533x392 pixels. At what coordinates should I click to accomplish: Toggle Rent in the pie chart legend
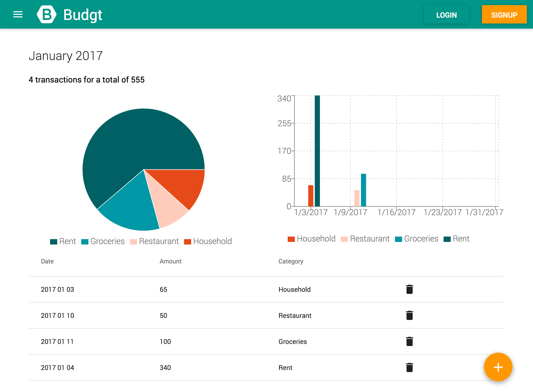(x=63, y=241)
